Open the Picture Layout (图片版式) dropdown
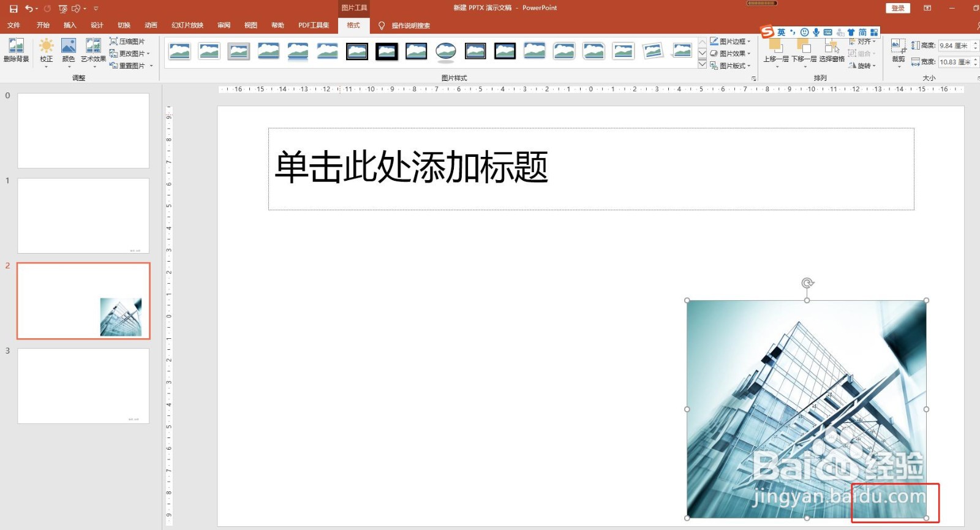980x530 pixels. (x=730, y=66)
